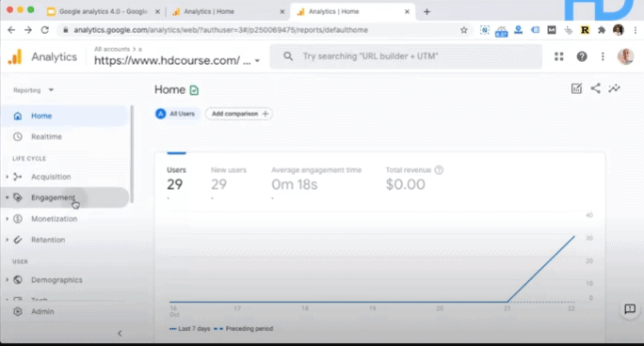Click the R extension icon
This screenshot has width=644, height=346.
[x=585, y=30]
